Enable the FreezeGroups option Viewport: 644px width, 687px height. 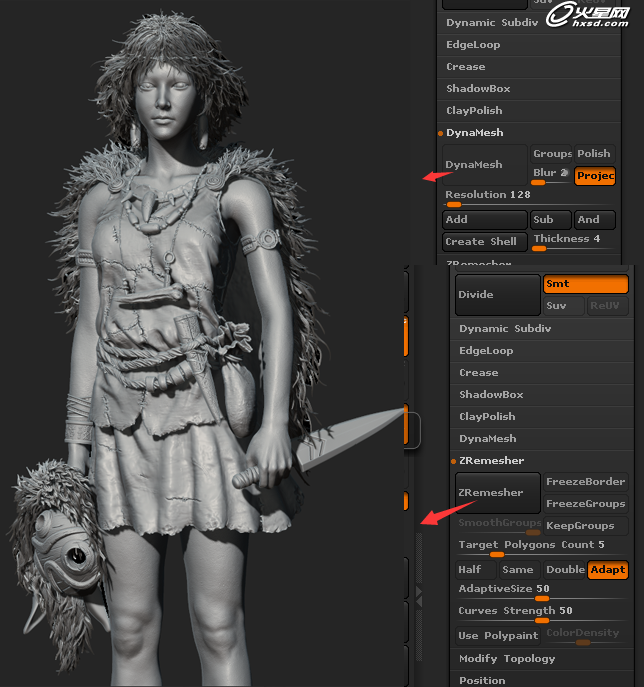586,504
